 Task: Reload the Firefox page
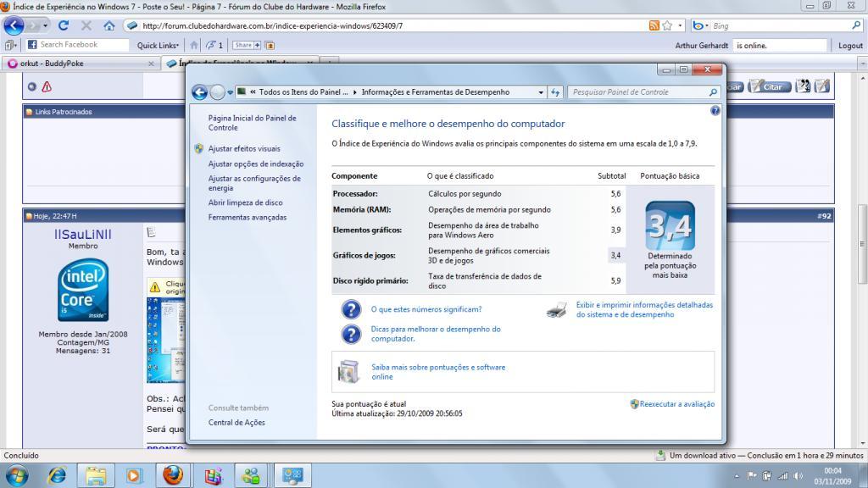(x=64, y=25)
